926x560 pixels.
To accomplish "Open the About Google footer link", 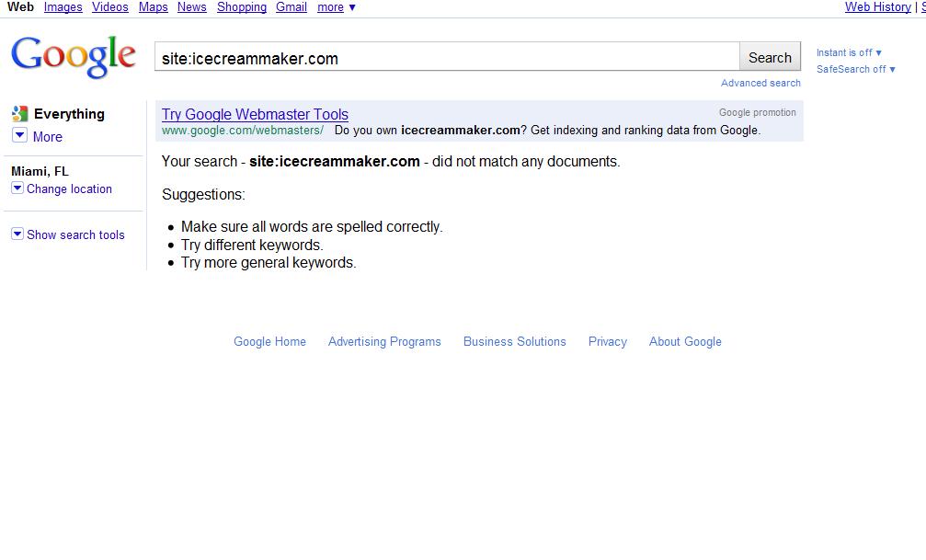I will pyautogui.click(x=685, y=341).
